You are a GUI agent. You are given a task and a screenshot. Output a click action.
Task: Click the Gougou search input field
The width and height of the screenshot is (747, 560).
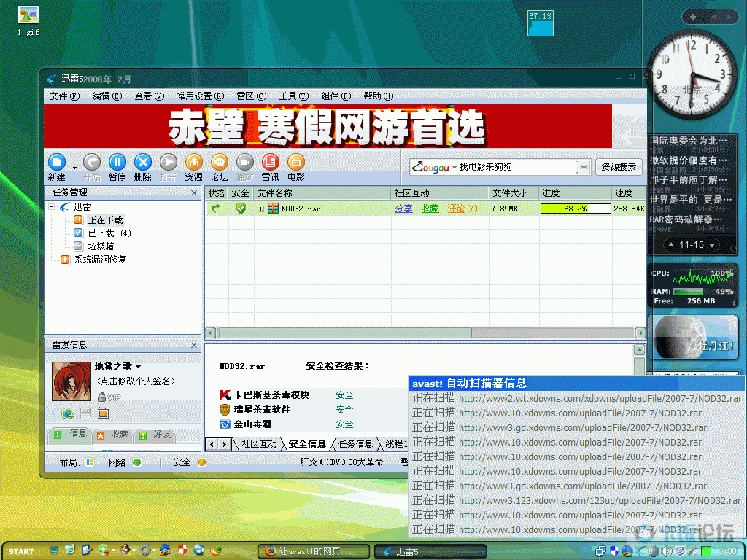(516, 167)
